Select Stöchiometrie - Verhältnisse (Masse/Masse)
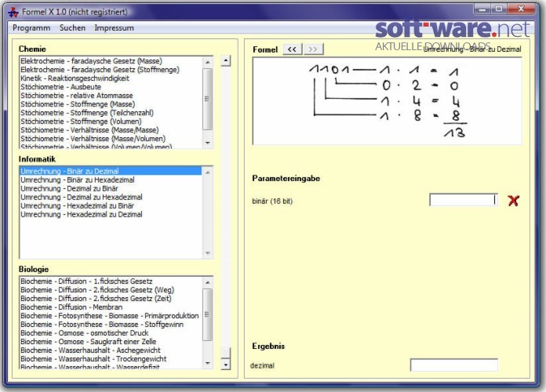 111,130
